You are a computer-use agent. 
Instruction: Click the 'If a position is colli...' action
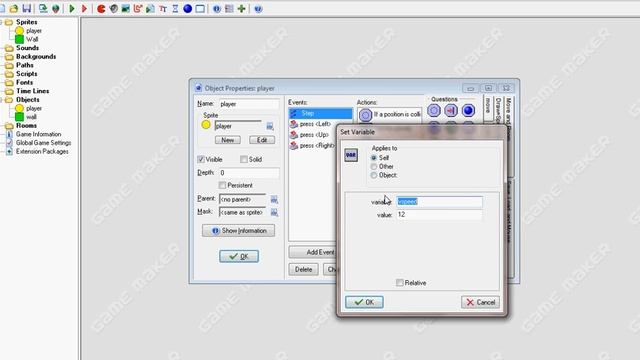pyautogui.click(x=390, y=115)
